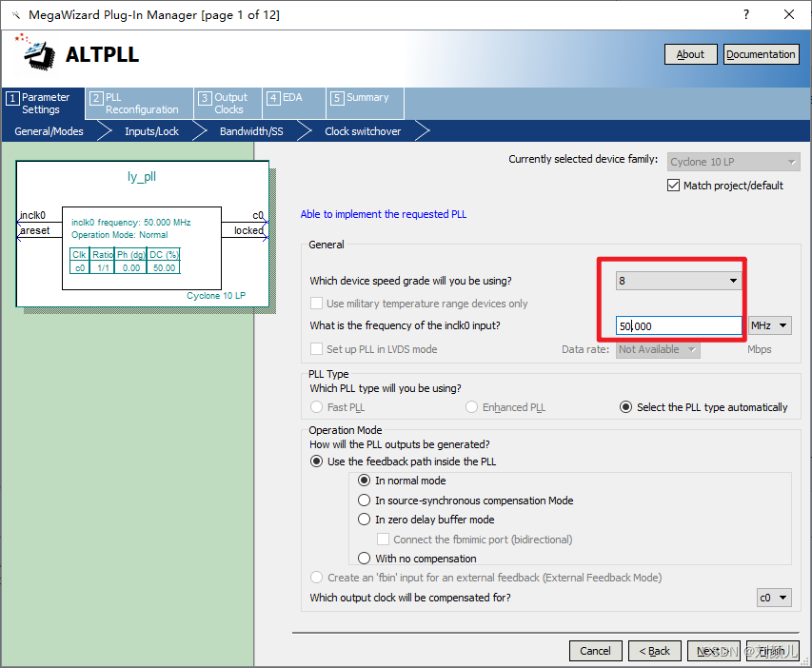Click the inclk0 port label in diagram
Image resolution: width=812 pixels, height=668 pixels.
32,215
